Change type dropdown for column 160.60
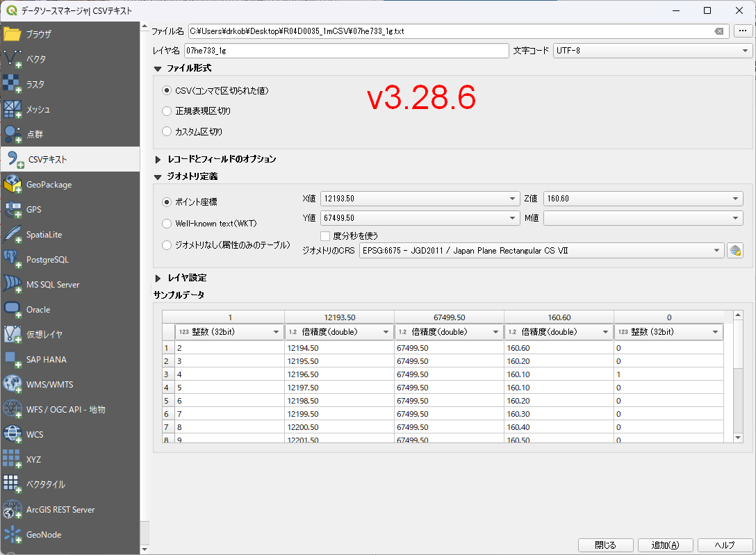756x555 pixels. tap(559, 332)
